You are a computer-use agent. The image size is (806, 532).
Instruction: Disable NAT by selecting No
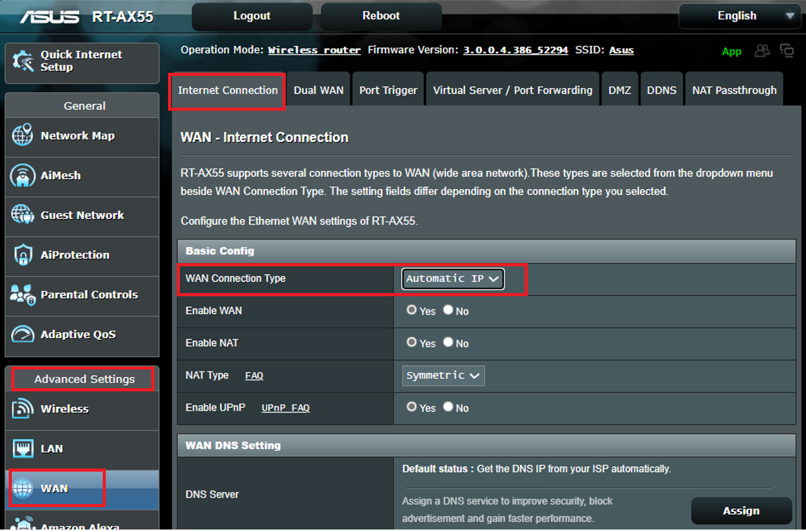point(448,343)
